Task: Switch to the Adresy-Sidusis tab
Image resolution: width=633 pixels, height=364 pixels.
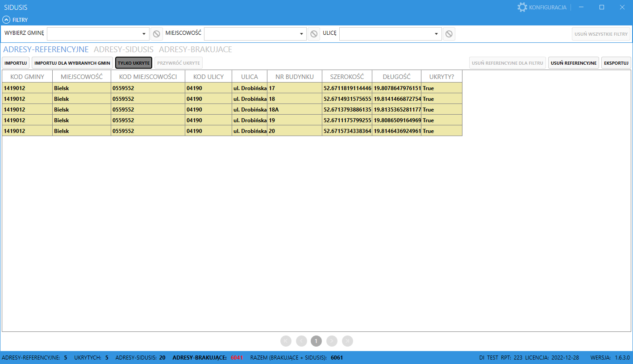Action: 124,50
